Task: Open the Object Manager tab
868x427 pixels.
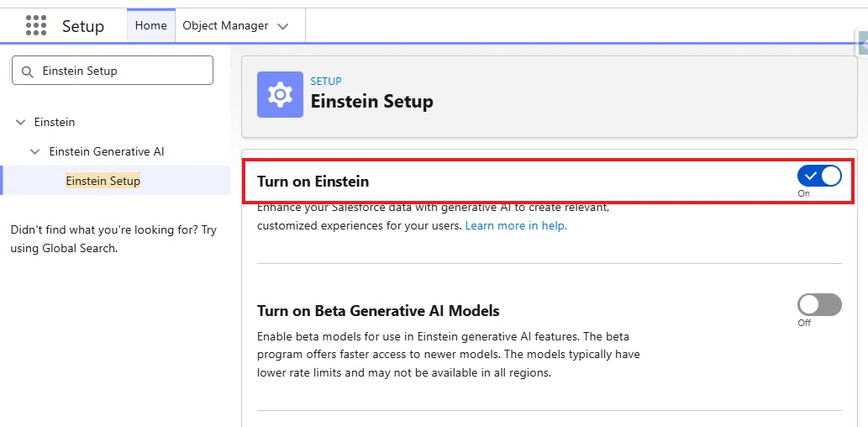Action: [x=225, y=25]
